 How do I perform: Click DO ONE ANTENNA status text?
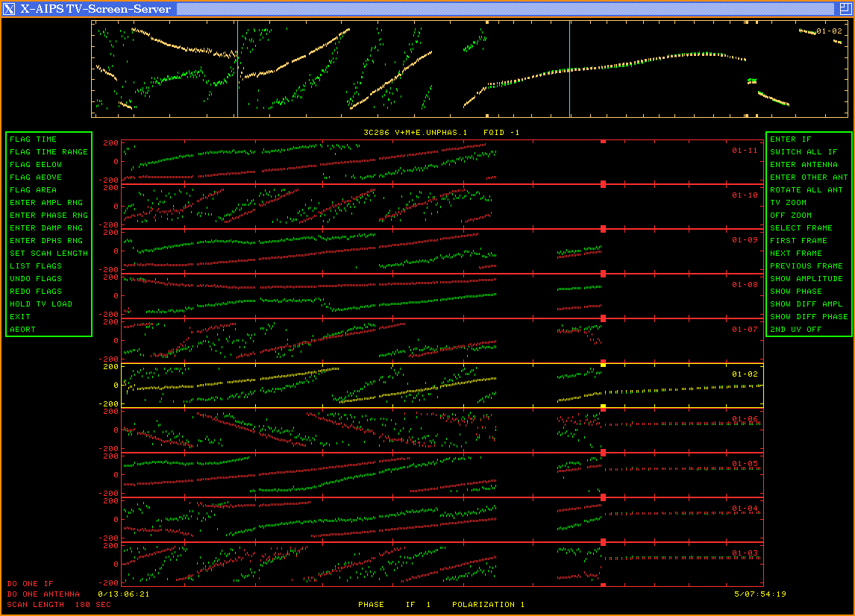coord(43,594)
